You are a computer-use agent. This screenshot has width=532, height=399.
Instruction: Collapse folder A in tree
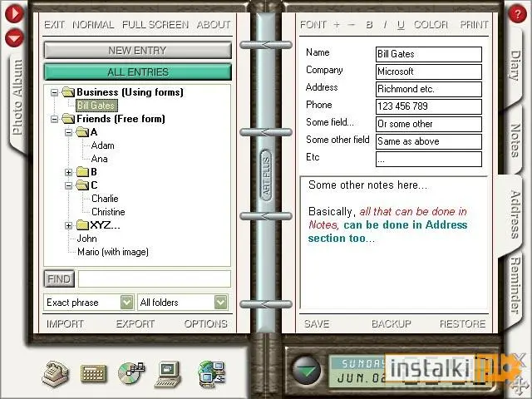68,132
